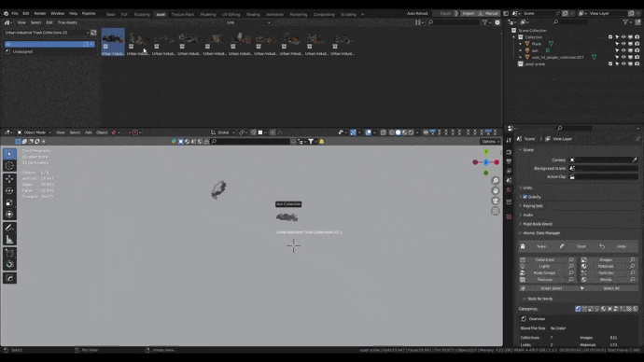Switch to the Shading workspace tab
The image size is (644, 362).
[253, 14]
